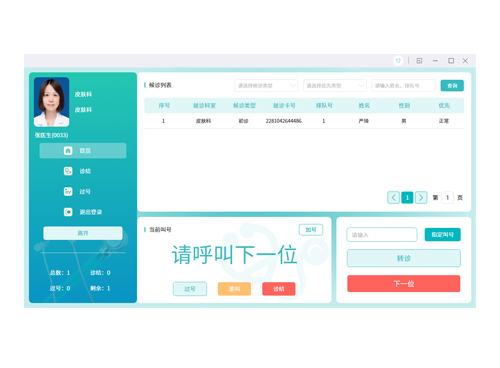Select the first patient row in waiting list

(304, 121)
